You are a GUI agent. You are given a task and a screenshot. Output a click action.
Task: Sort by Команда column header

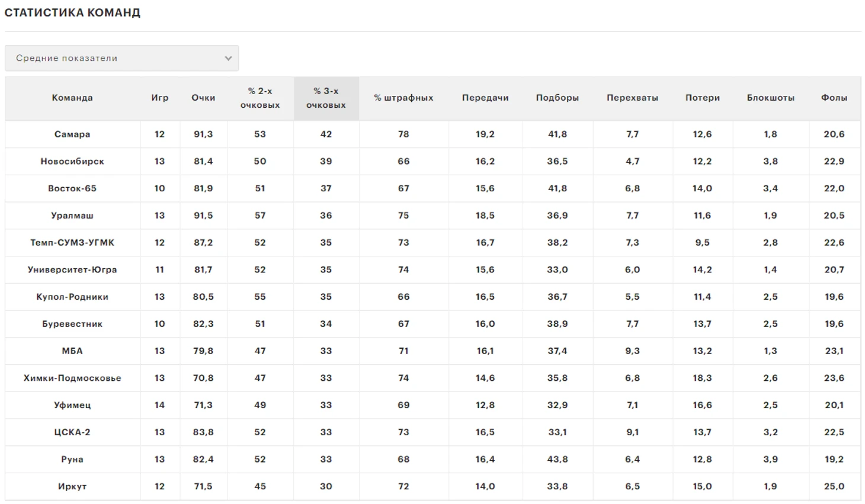coord(72,98)
